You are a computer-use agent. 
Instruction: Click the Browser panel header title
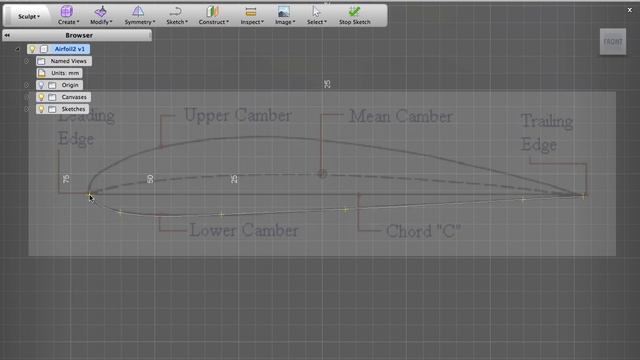tap(79, 36)
